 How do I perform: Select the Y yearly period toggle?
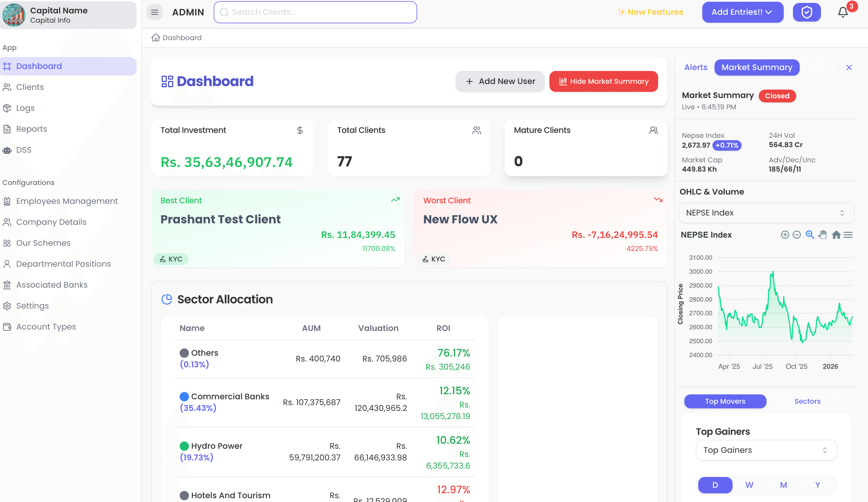817,485
